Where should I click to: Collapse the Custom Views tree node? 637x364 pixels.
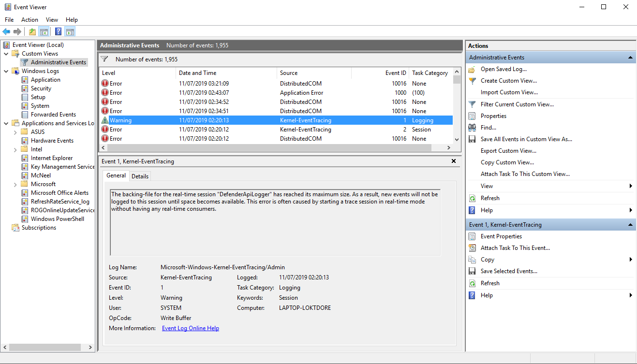pyautogui.click(x=6, y=54)
